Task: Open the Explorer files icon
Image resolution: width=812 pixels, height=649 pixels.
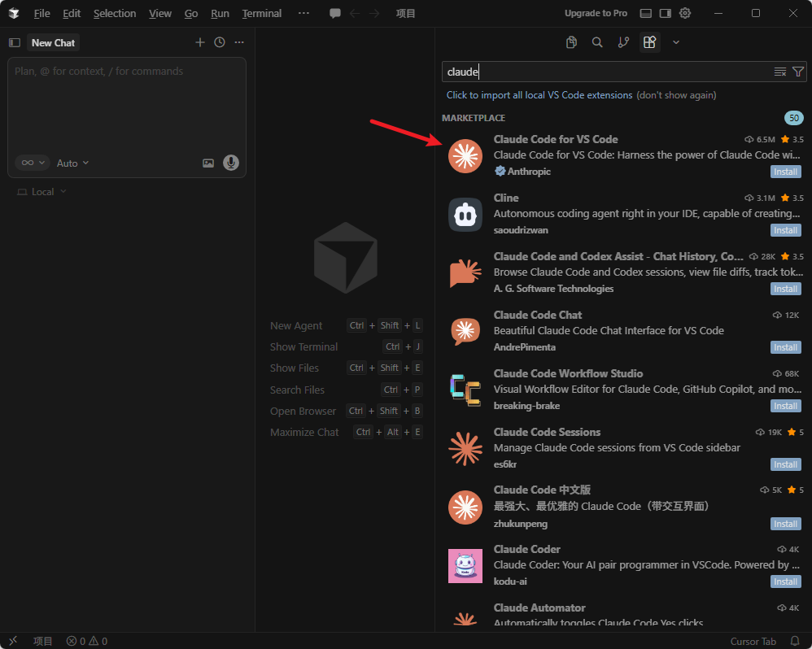Action: tap(571, 42)
